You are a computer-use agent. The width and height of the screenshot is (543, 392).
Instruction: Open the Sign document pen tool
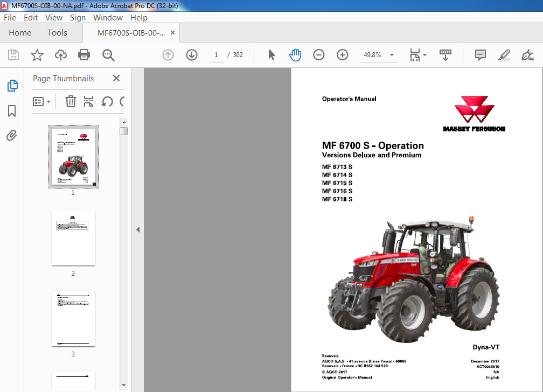point(527,55)
